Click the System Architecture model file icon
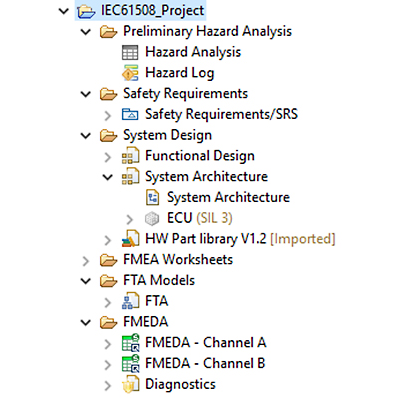 130,177
